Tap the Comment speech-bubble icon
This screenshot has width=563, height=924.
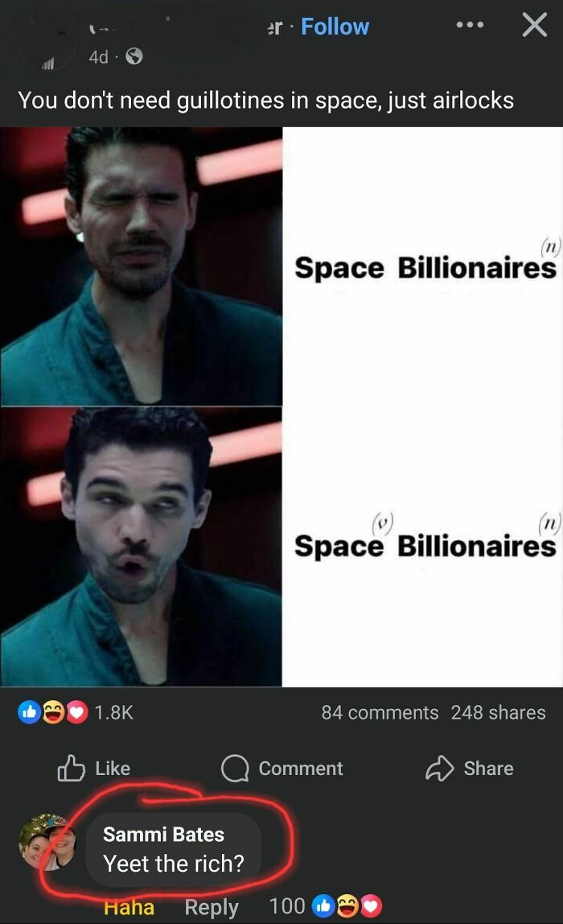click(x=235, y=769)
